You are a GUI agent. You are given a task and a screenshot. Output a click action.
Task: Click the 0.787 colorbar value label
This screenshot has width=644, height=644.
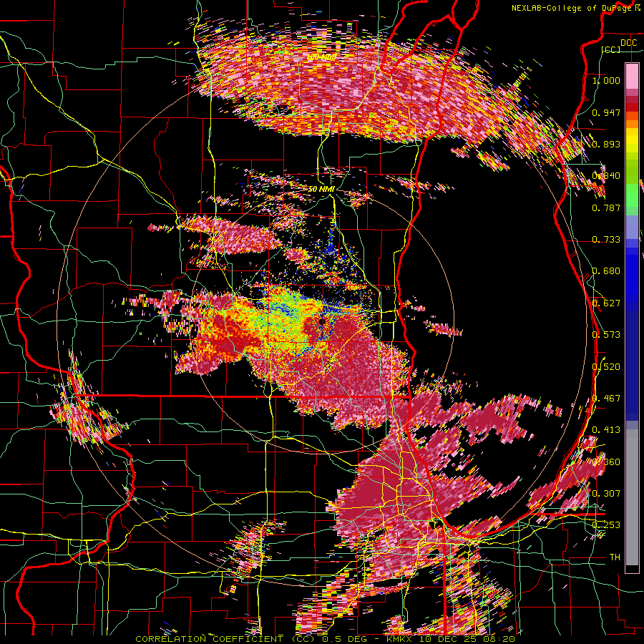click(x=606, y=208)
